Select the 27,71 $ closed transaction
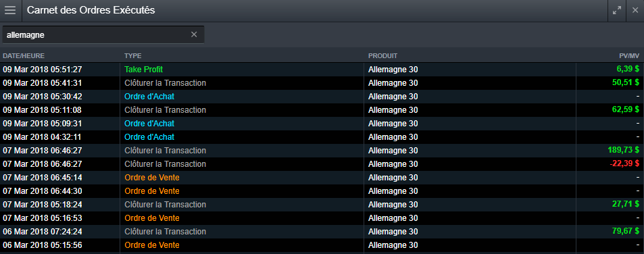This screenshot has width=644, height=254. (322, 205)
